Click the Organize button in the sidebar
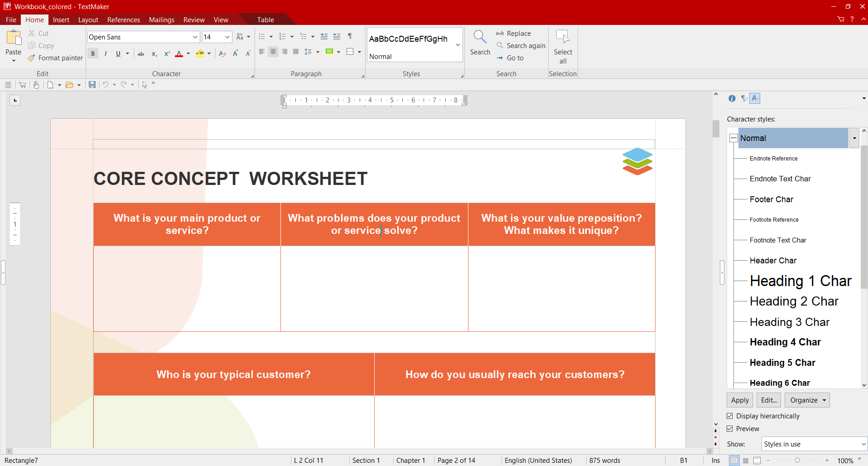 click(806, 400)
